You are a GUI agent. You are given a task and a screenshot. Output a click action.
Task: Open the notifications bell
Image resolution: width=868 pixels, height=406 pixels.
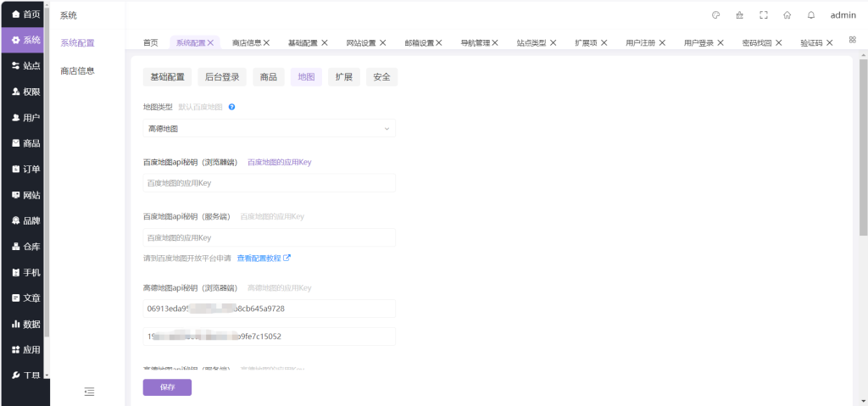(x=811, y=15)
